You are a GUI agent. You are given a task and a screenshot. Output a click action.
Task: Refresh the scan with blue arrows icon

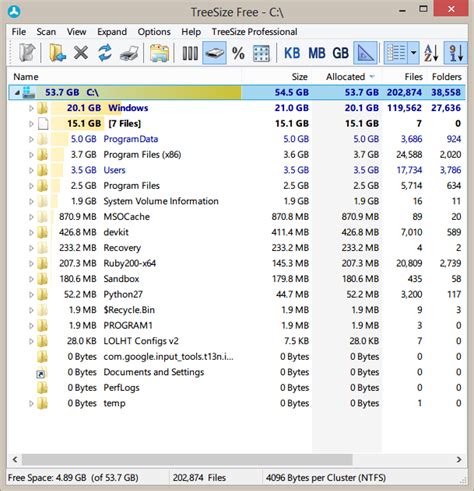[x=105, y=53]
